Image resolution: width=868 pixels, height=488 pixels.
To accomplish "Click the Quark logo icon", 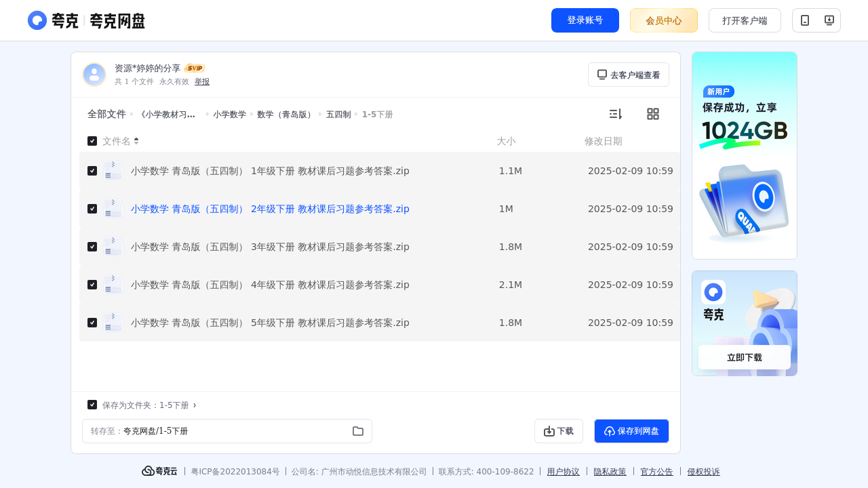I will (x=37, y=20).
